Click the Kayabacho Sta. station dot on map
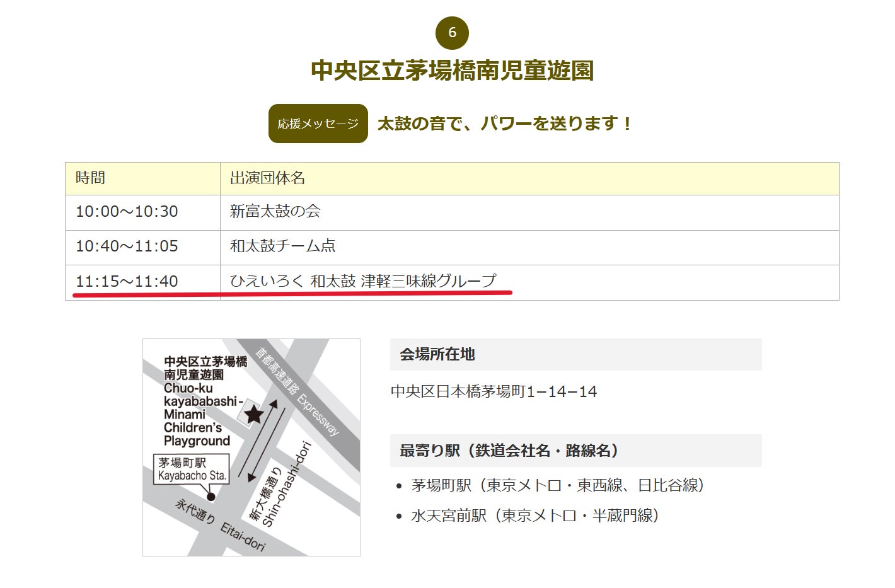Image resolution: width=895 pixels, height=588 pixels. pyautogui.click(x=211, y=497)
